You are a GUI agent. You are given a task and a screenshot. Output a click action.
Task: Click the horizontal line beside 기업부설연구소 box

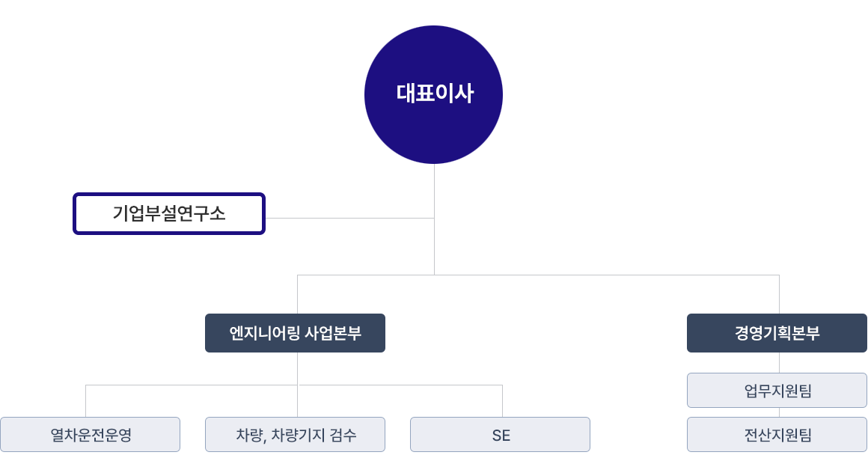coord(349,218)
